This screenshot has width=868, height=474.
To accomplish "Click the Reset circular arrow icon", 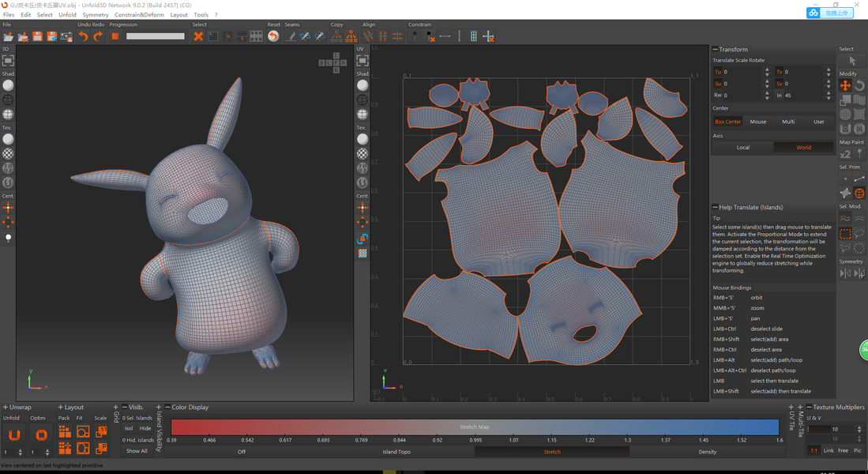I will click(273, 36).
